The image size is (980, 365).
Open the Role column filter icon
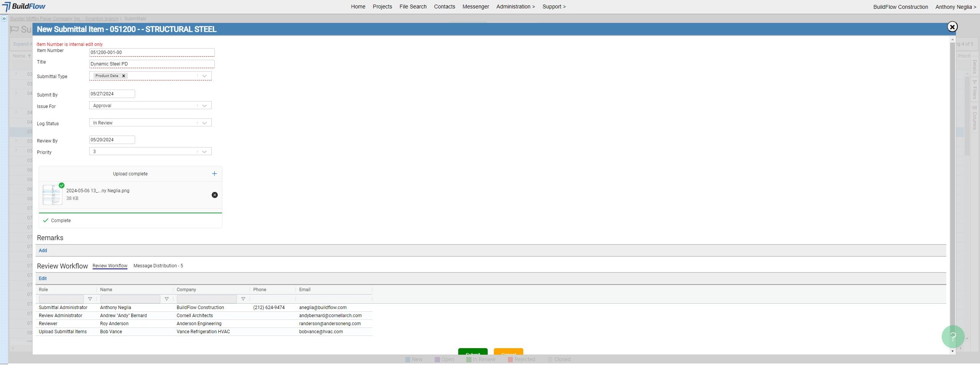[x=90, y=299]
